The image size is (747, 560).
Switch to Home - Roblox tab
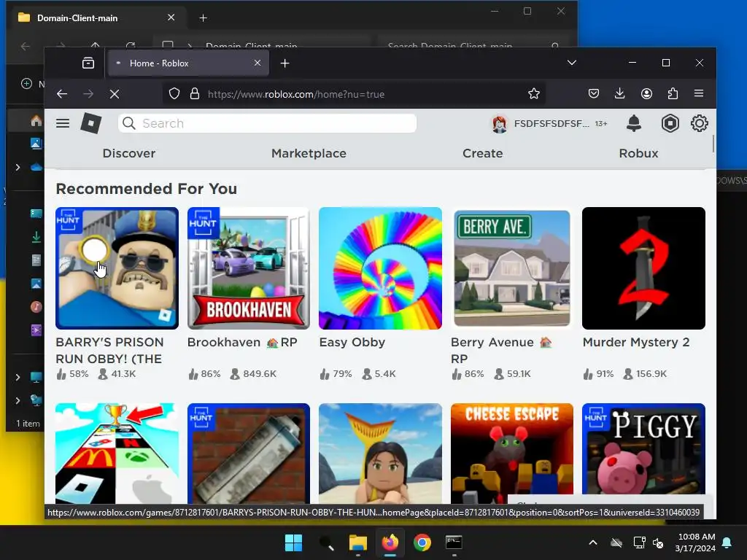[189, 63]
